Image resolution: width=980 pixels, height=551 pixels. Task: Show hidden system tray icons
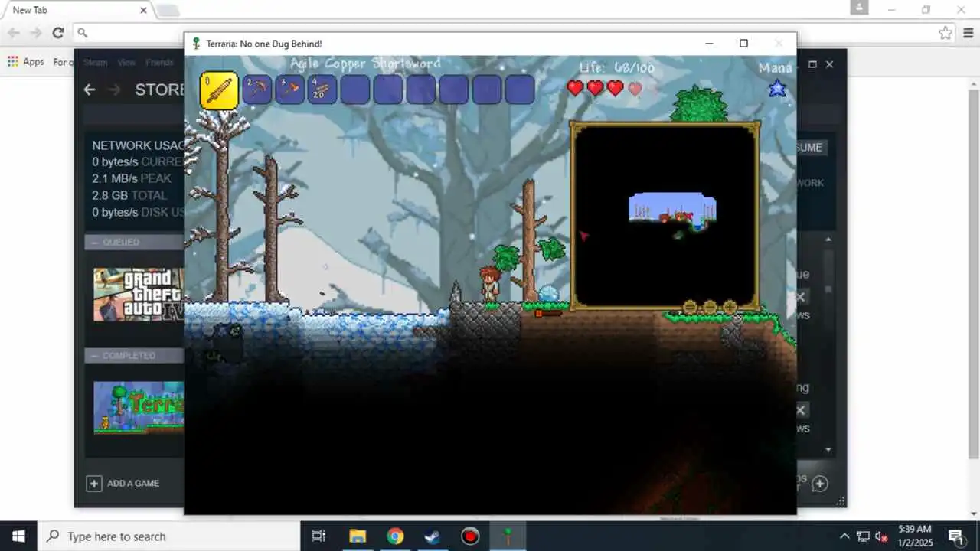tap(844, 536)
